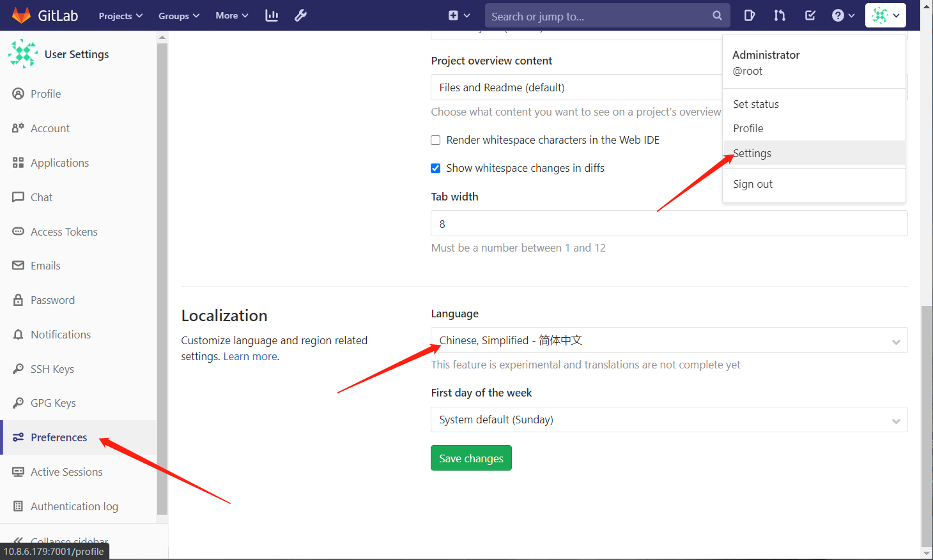Click the analytics chart icon in top bar
This screenshot has height=560, width=933.
point(271,15)
